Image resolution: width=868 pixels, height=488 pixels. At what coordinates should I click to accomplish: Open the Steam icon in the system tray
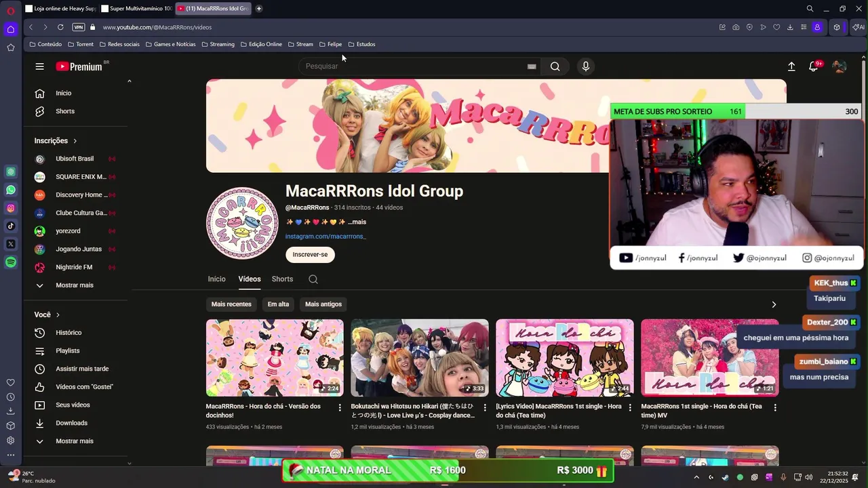point(725,477)
